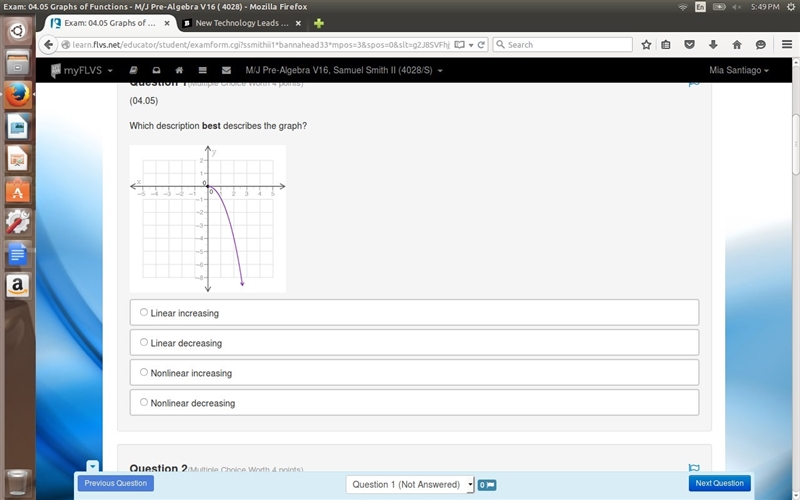Open the book icon in myFLVS bar
The height and width of the screenshot is (500, 800).
tap(133, 70)
